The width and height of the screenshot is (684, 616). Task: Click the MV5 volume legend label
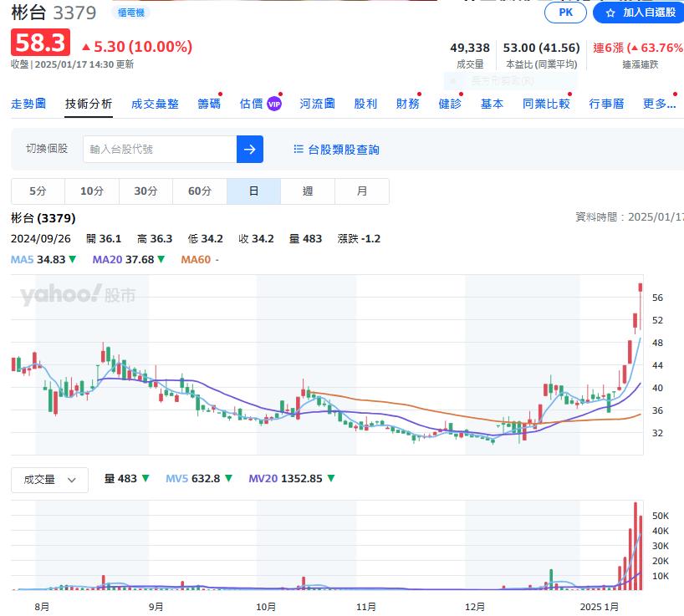click(x=176, y=478)
